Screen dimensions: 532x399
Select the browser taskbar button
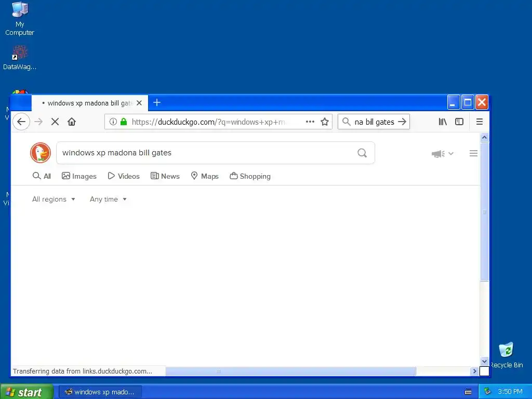click(x=100, y=392)
